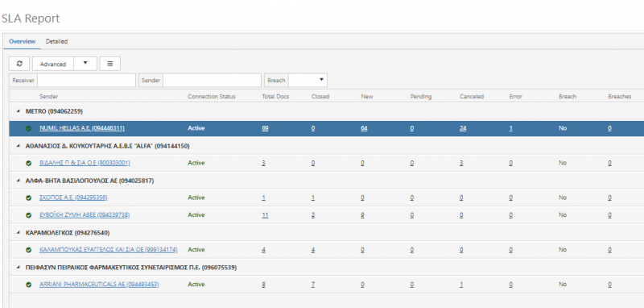Image resolution: width=644 pixels, height=308 pixels.
Task: Sort by Closed column header
Action: point(320,97)
